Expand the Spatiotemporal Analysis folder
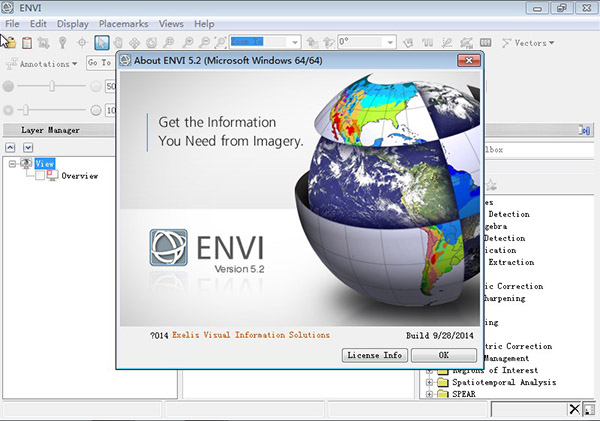 [429, 382]
